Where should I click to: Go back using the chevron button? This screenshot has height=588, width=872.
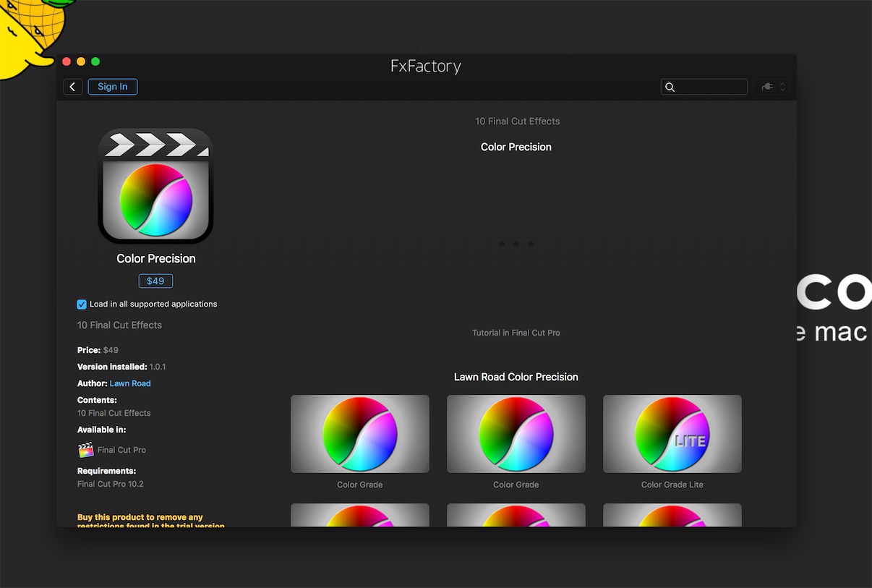pos(73,87)
